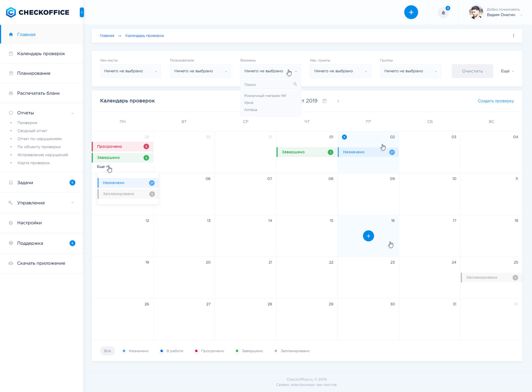Image resolution: width=532 pixels, height=392 pixels.
Task: Select the Аптека option
Action: [250, 110]
